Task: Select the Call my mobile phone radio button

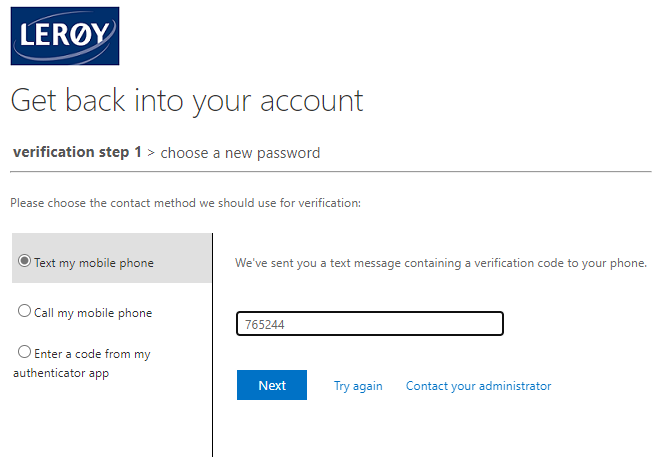Action: coord(24,311)
